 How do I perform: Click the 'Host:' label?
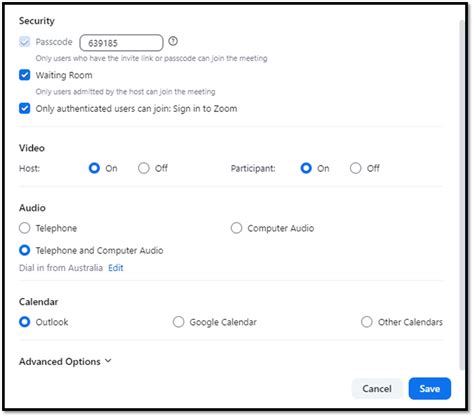29,168
